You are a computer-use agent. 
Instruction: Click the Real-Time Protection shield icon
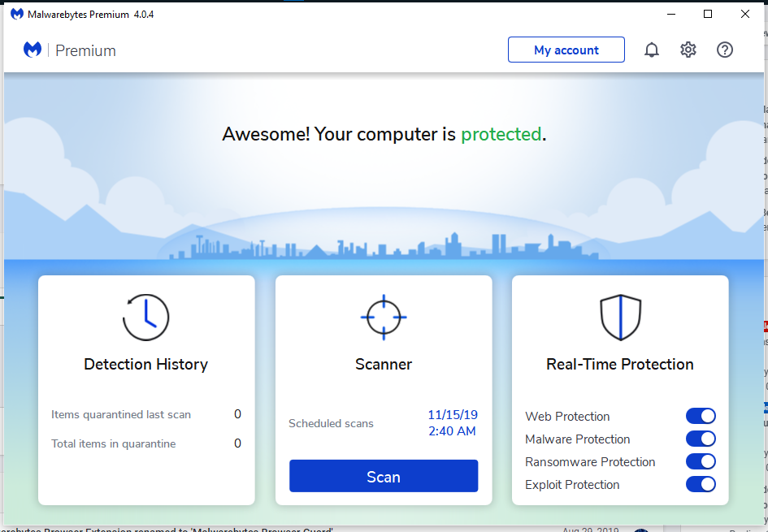(x=621, y=317)
